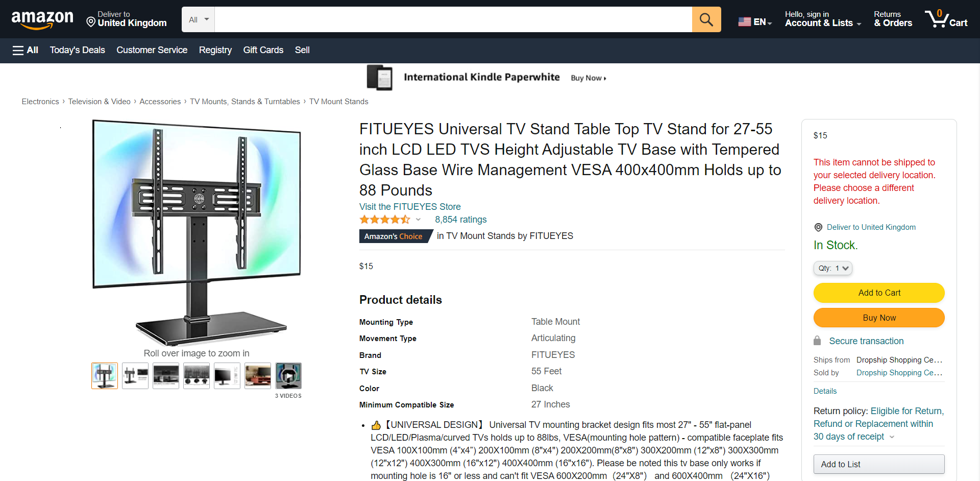This screenshot has width=980, height=481.
Task: Click the deliver-to location pin icon
Action: (x=91, y=22)
